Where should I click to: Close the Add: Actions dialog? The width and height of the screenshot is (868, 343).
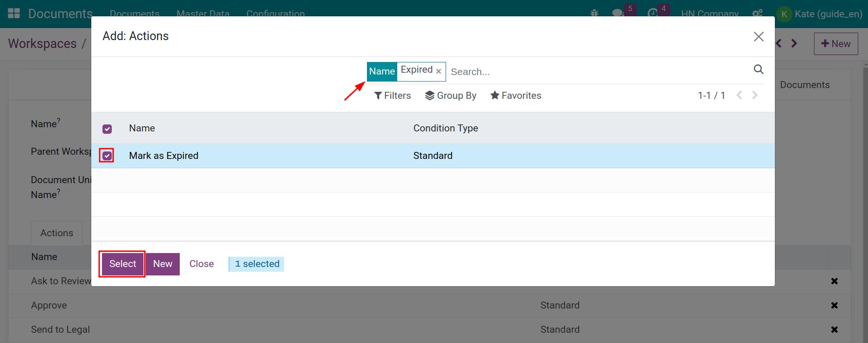[x=759, y=36]
